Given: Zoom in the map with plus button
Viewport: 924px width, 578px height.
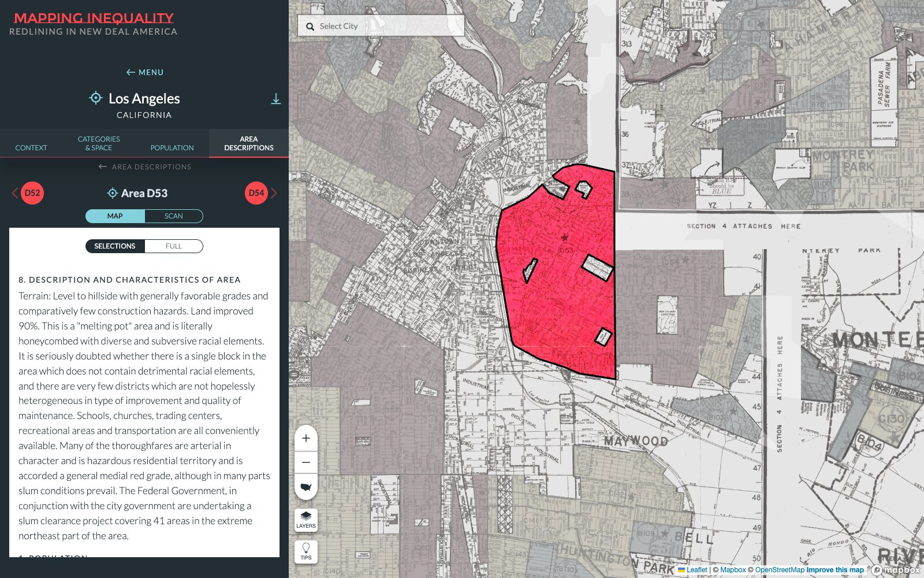Looking at the screenshot, I should (x=306, y=438).
